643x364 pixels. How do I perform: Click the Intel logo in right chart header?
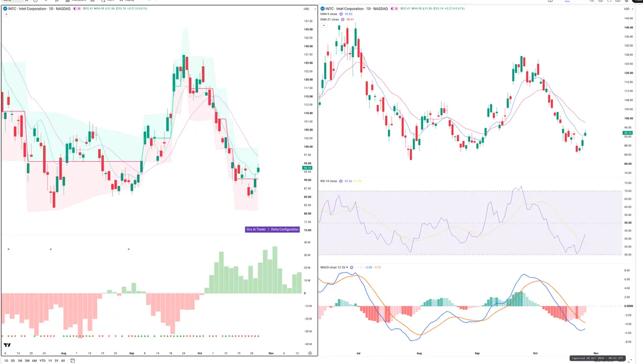click(x=323, y=9)
